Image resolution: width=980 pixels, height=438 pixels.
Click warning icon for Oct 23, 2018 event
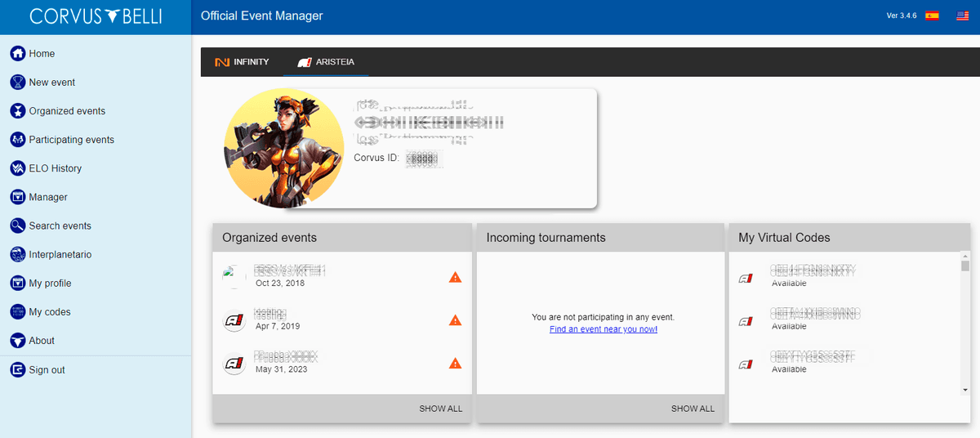[455, 278]
